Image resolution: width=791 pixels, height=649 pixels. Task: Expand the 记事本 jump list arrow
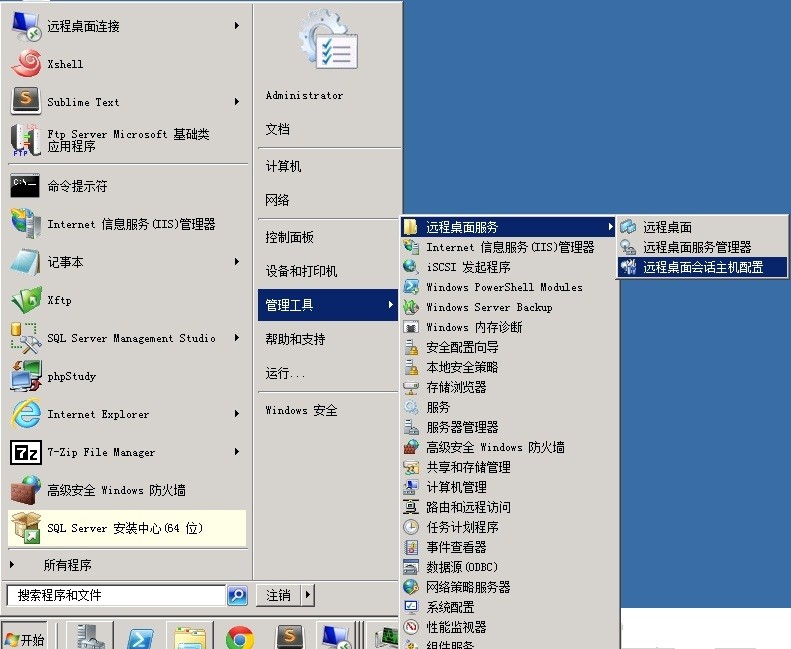point(237,262)
